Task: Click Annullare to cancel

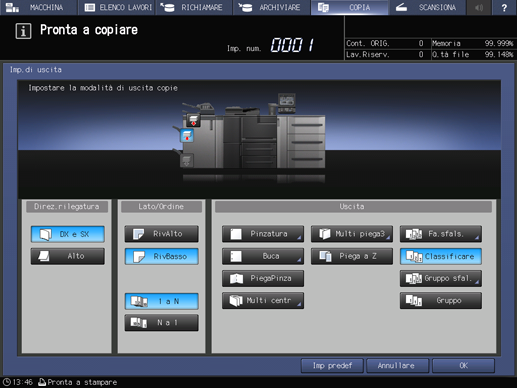Action: coord(397,366)
